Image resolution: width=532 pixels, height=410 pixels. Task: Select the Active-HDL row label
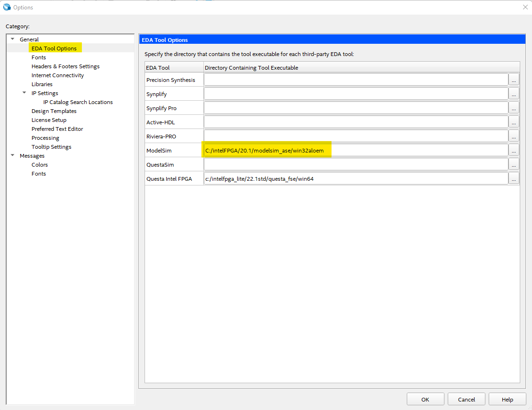161,122
